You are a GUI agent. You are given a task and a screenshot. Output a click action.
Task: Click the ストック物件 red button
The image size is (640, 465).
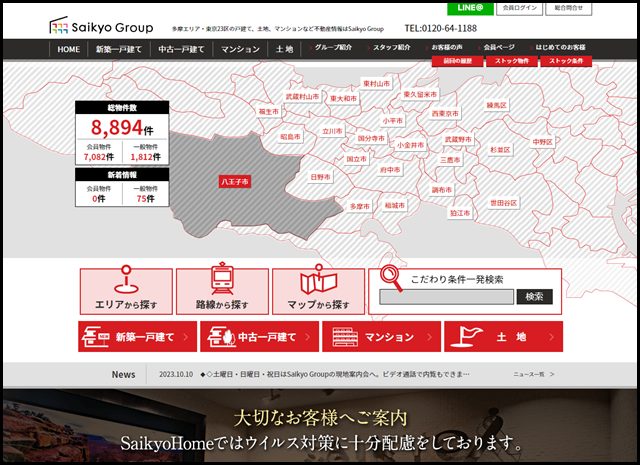[x=512, y=61]
